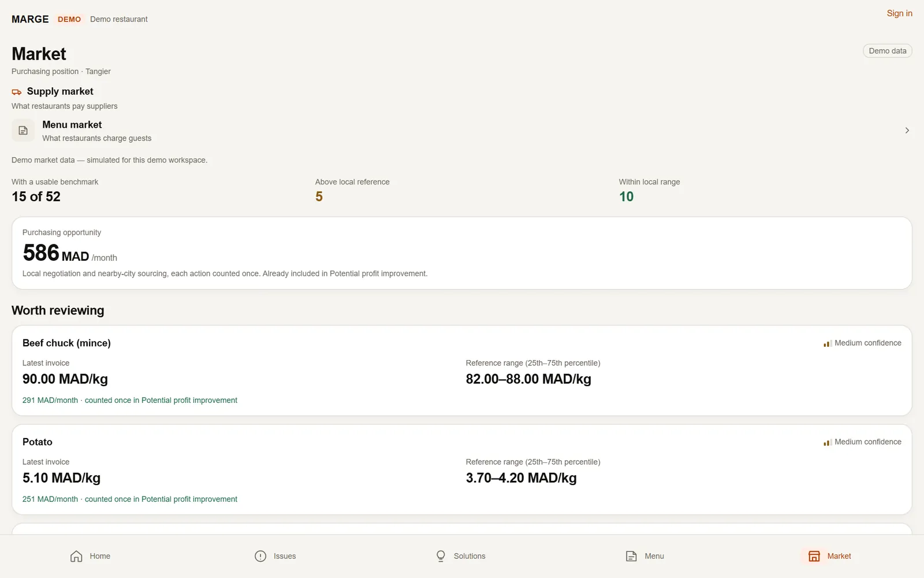Click the 3.70–4.20 MAD/kg reference range
The height and width of the screenshot is (578, 924).
click(x=521, y=478)
